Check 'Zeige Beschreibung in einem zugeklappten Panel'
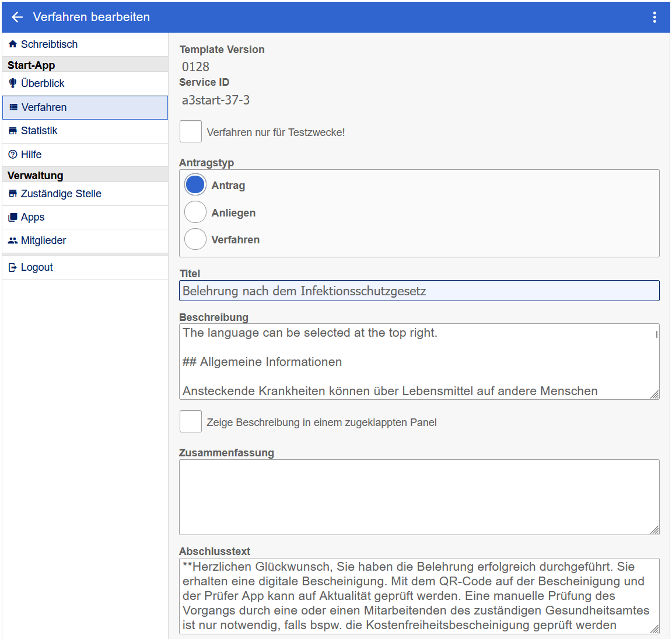This screenshot has width=672, height=639. (x=191, y=421)
